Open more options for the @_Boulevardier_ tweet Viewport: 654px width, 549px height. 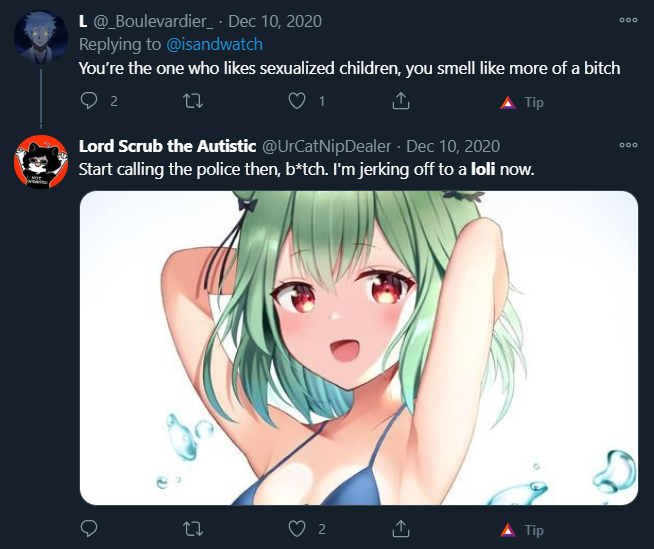click(628, 20)
